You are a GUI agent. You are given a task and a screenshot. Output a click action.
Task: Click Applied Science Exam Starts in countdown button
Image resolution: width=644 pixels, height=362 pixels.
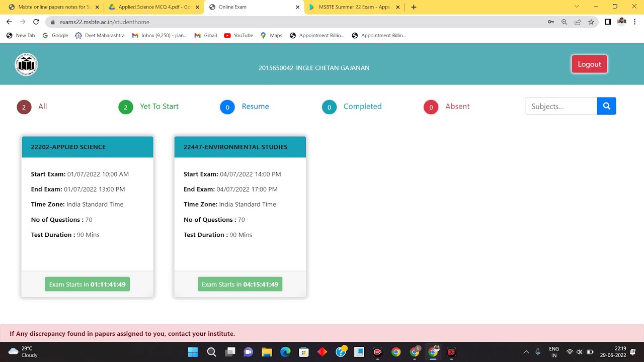pos(87,284)
